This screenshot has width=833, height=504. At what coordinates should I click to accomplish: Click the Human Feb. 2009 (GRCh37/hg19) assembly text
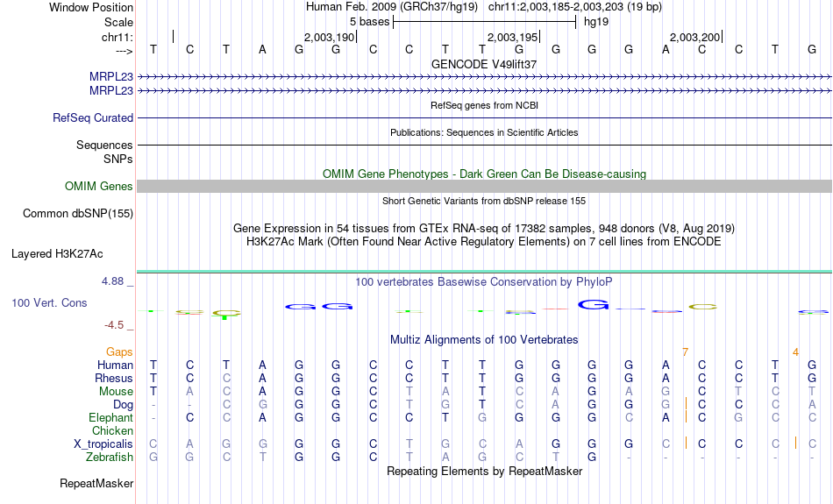click(392, 7)
